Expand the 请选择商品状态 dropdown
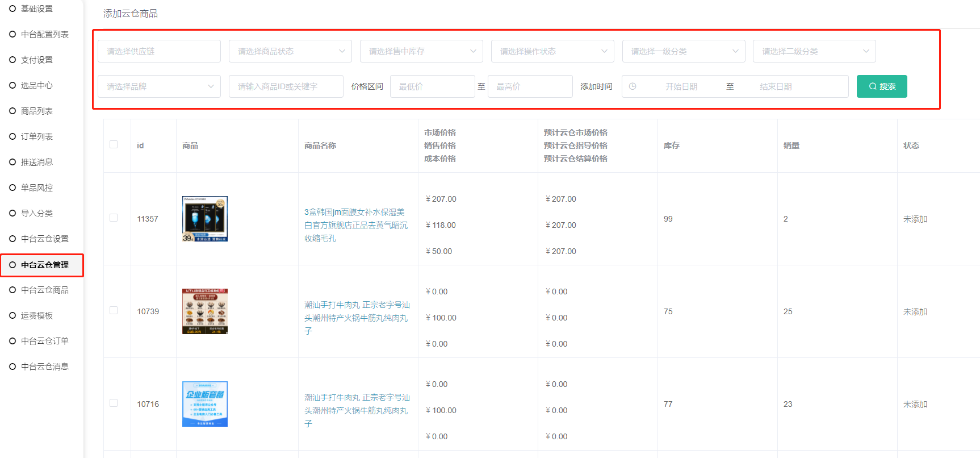980x458 pixels. point(290,51)
